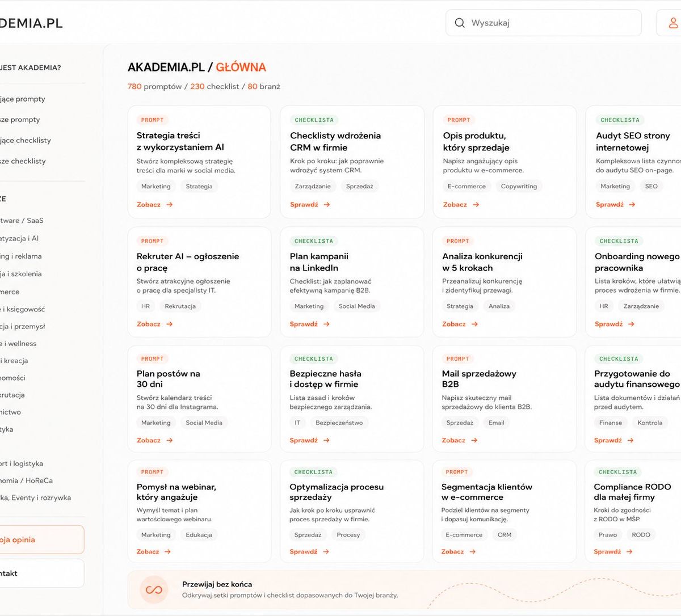Focus the Wyszukaj search field

(544, 23)
